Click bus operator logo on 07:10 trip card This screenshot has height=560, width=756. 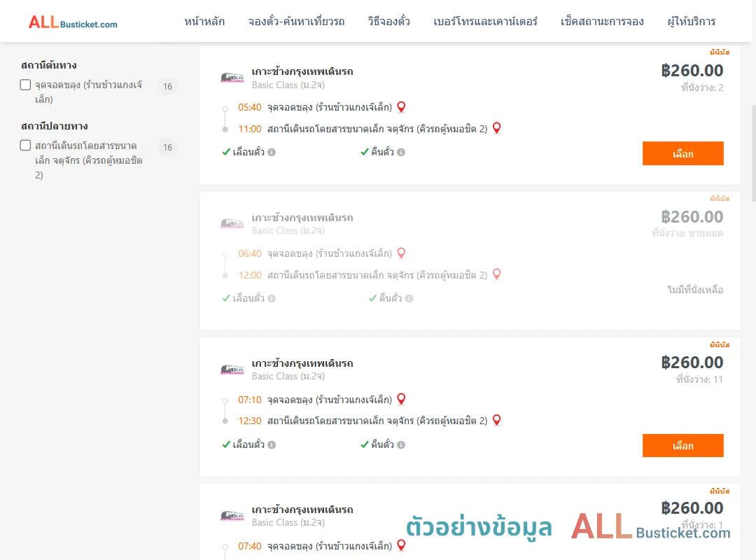[x=232, y=370]
